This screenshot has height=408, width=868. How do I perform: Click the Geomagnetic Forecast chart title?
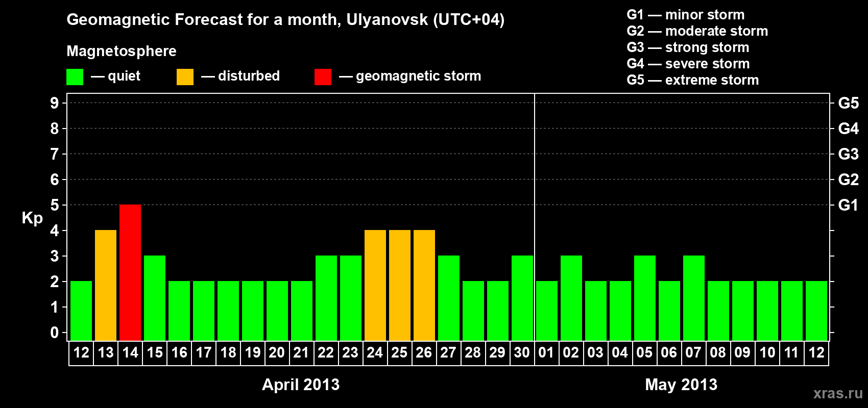tap(285, 20)
